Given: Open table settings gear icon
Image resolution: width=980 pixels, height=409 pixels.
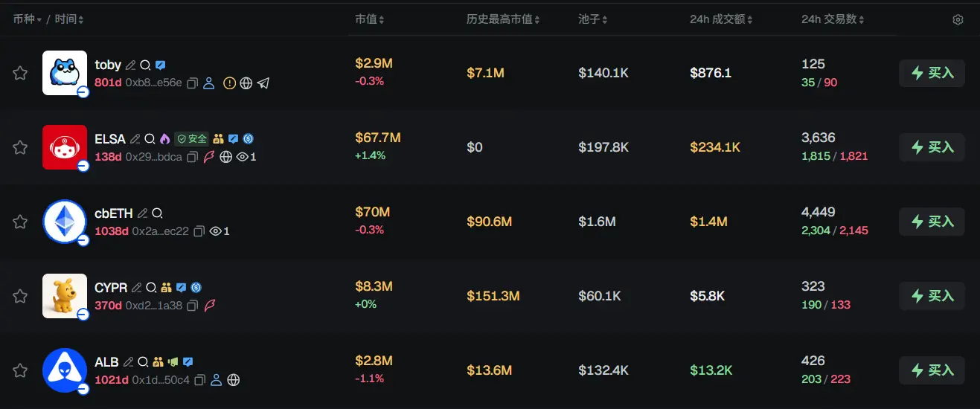Looking at the screenshot, I should pyautogui.click(x=958, y=20).
